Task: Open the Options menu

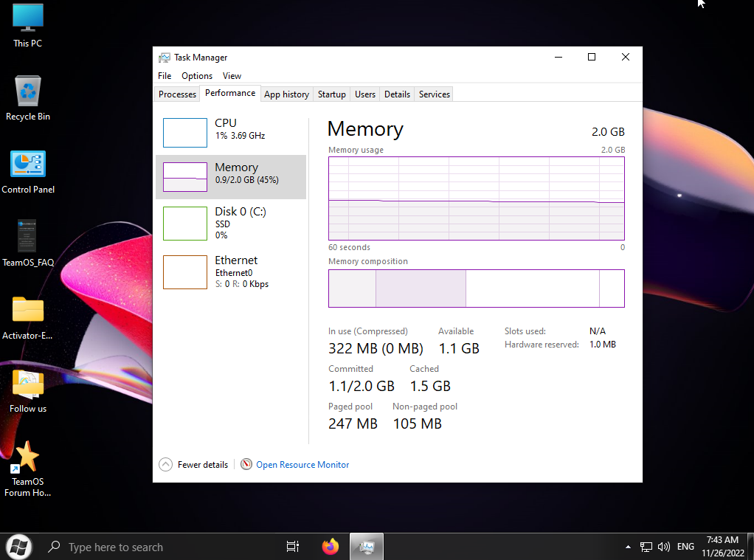Action: pyautogui.click(x=197, y=76)
